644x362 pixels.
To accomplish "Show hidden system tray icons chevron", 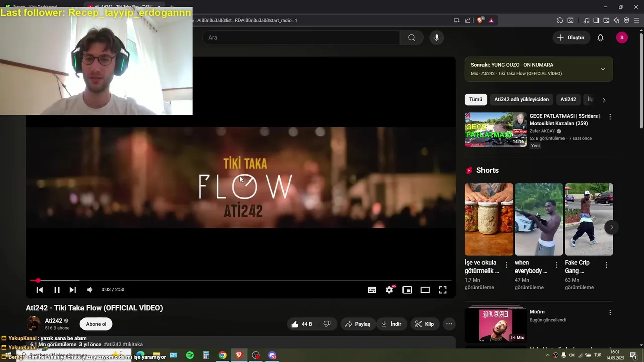I will pyautogui.click(x=547, y=355).
